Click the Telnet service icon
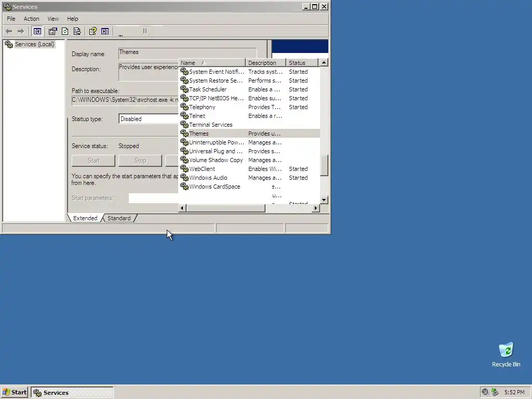Screen dimensions: 532x399 coord(184,116)
